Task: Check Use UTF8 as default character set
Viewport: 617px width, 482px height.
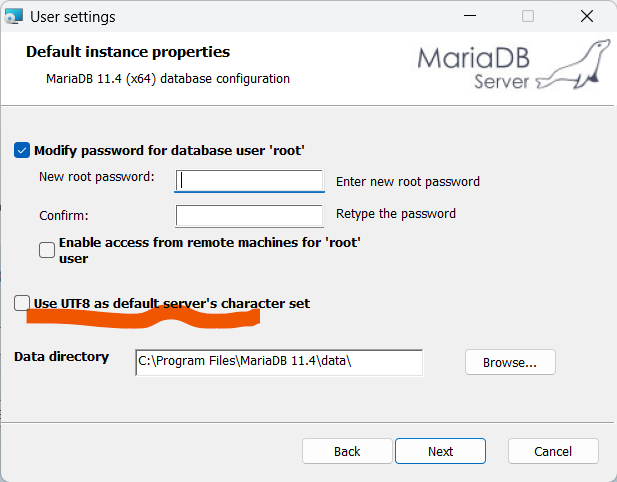Action: coord(22,303)
